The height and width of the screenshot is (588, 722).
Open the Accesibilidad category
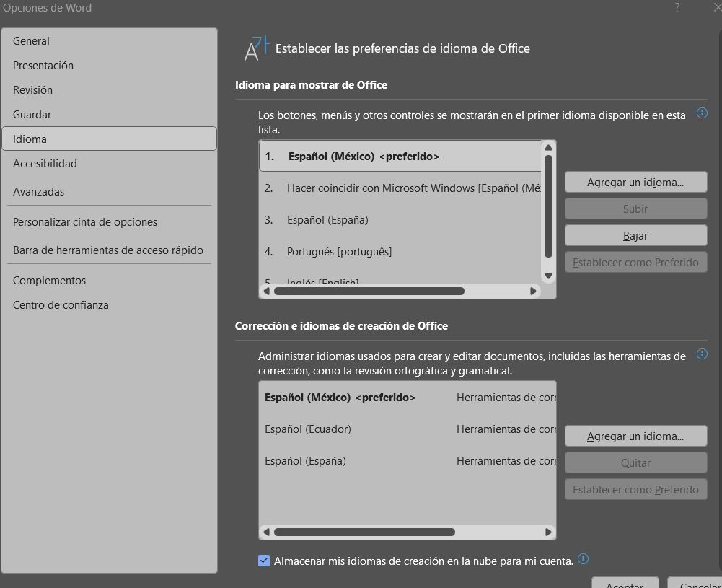pos(109,164)
